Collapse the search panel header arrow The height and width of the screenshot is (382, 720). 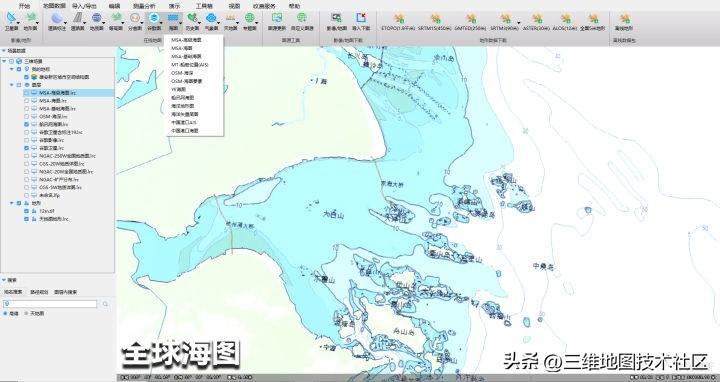pyautogui.click(x=4, y=280)
